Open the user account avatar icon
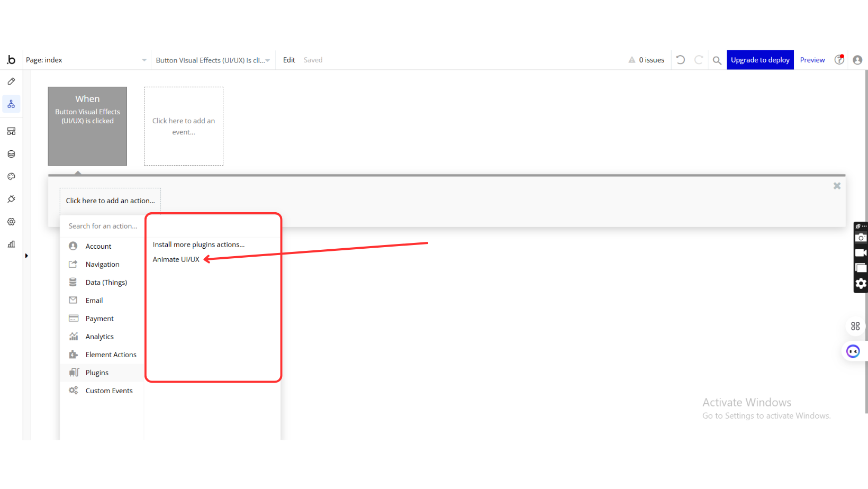Viewport: 868px width, 489px height. [x=858, y=60]
